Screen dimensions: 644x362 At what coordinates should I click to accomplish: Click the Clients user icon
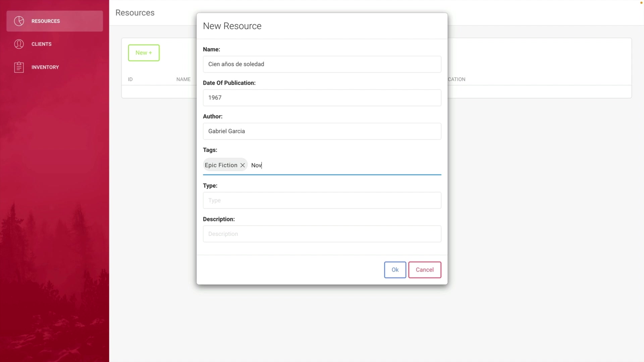(x=19, y=44)
